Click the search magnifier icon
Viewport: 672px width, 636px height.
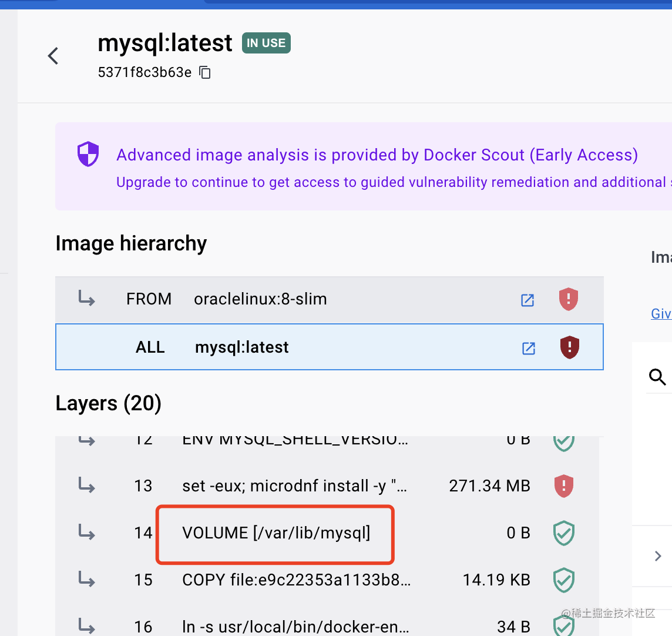click(657, 377)
